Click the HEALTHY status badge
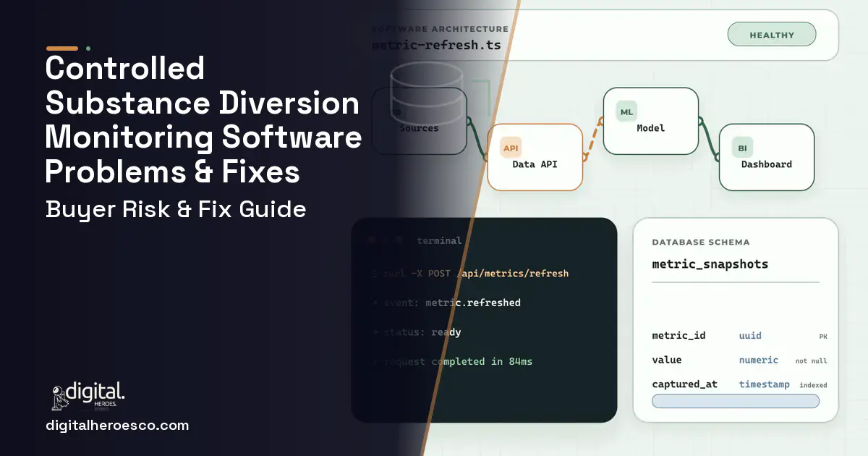 tap(771, 35)
